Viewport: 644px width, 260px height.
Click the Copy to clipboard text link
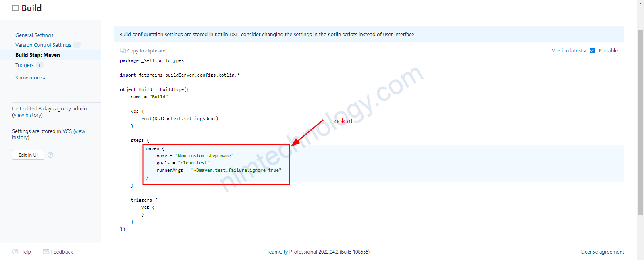(x=146, y=50)
